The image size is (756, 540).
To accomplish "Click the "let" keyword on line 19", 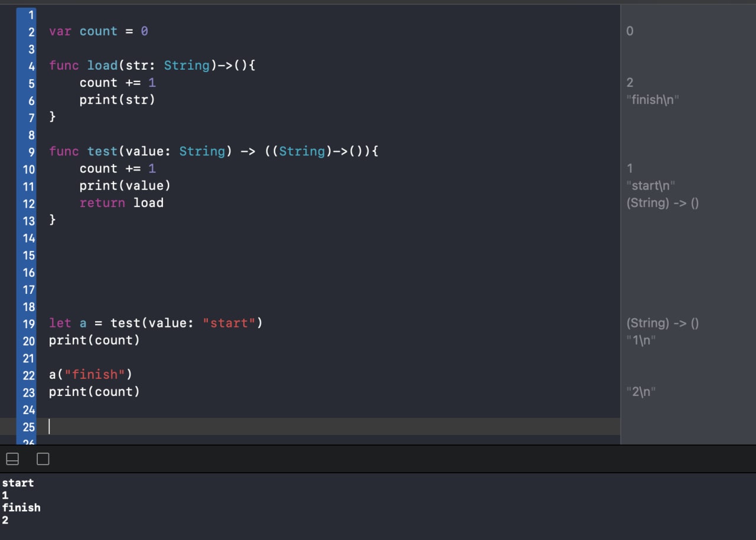I will [x=60, y=323].
